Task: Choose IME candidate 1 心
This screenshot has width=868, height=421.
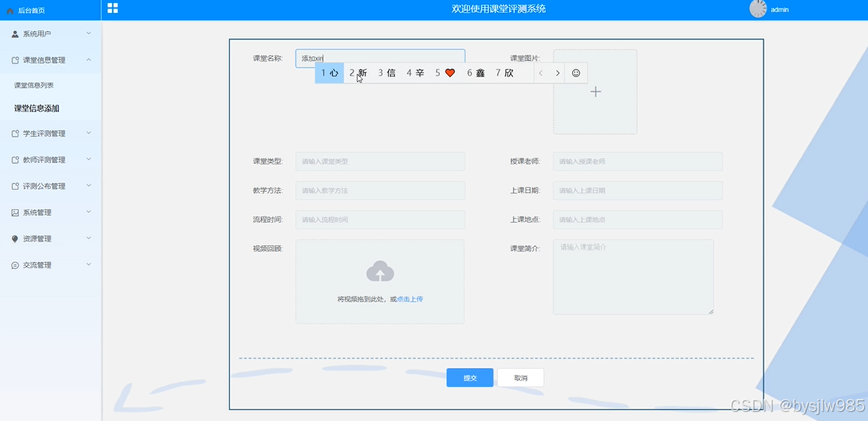Action: click(x=329, y=73)
